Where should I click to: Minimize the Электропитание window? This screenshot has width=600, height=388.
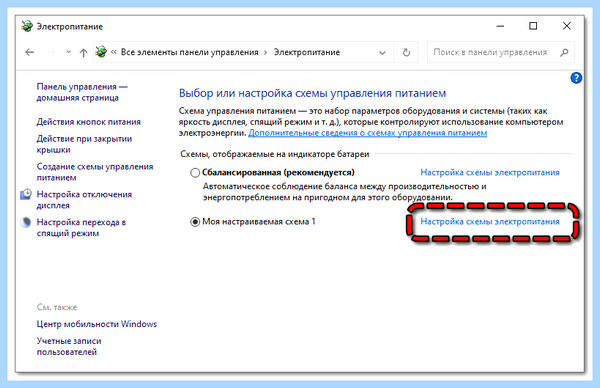(x=500, y=26)
